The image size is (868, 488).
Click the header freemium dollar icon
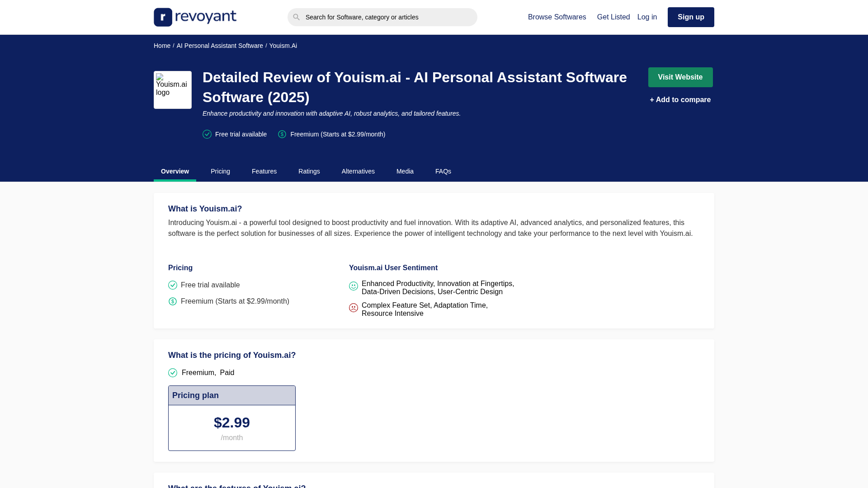[282, 134]
